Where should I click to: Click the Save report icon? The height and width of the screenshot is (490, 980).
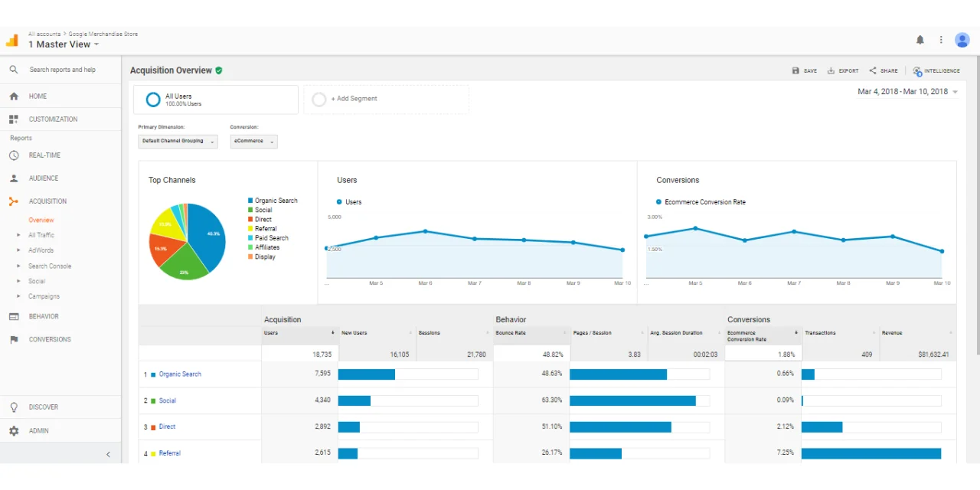click(795, 70)
